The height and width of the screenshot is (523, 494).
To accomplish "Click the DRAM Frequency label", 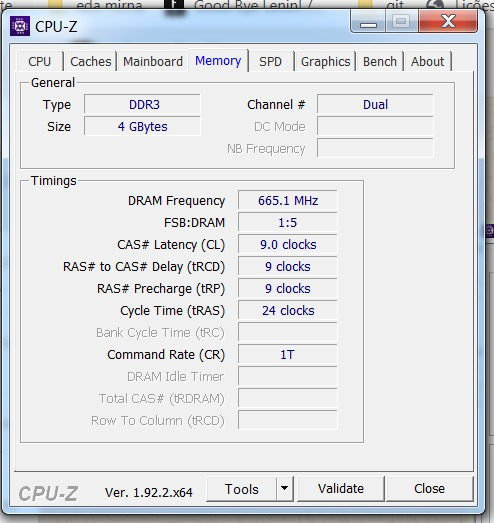I will [x=176, y=201].
